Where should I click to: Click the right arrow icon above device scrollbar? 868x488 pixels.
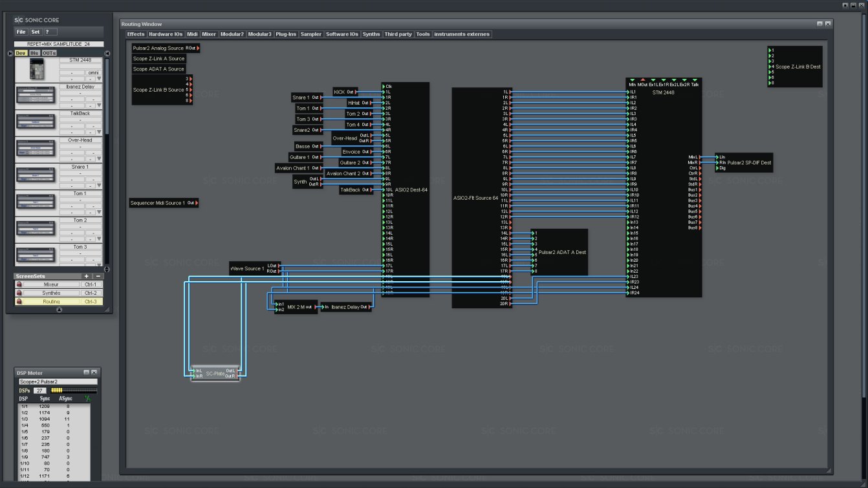click(x=107, y=53)
